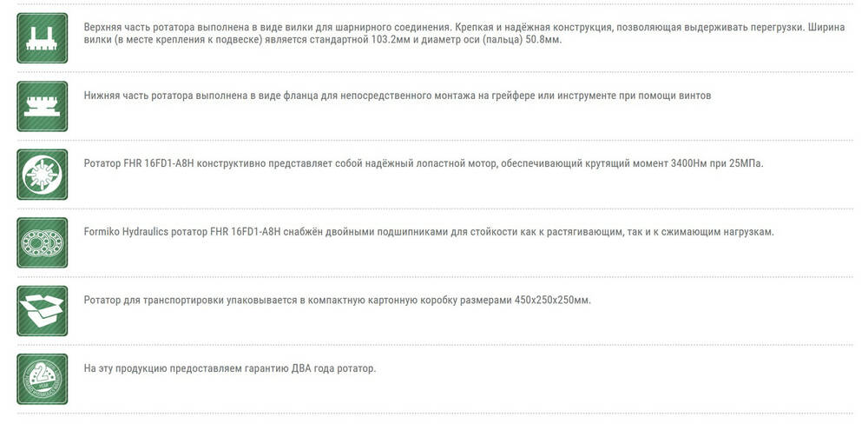Click the sentence about 'надёжный лопастной мотор'
Screen dimensions: 868x424
423,163
